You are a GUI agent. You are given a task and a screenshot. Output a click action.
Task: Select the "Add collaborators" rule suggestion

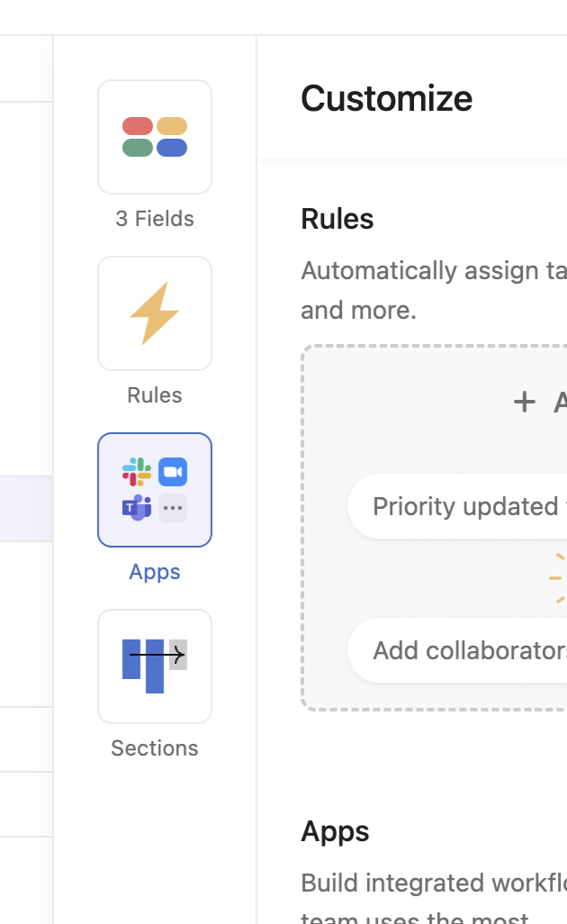click(x=457, y=650)
